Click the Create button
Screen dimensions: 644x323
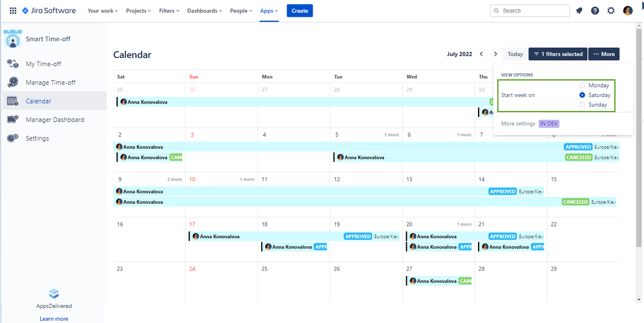299,10
